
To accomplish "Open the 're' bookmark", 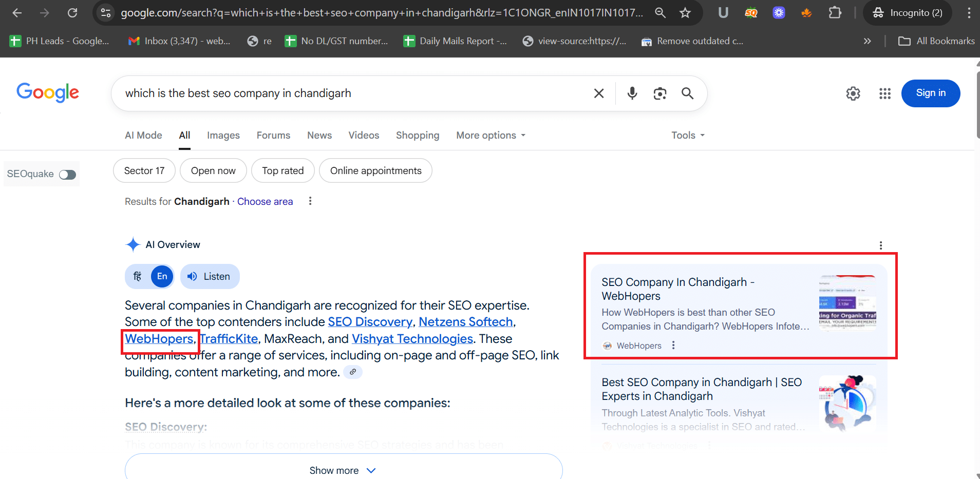I will pos(259,41).
